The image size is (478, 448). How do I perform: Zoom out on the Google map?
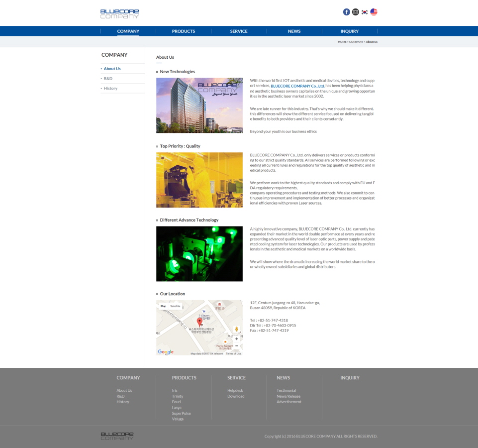point(237,346)
